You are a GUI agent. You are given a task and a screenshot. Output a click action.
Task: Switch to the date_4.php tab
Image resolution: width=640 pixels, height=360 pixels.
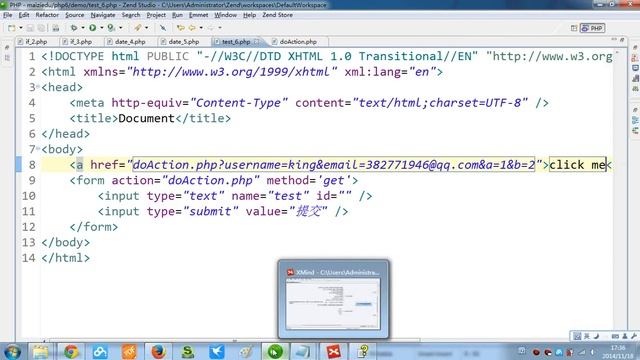(x=130, y=42)
